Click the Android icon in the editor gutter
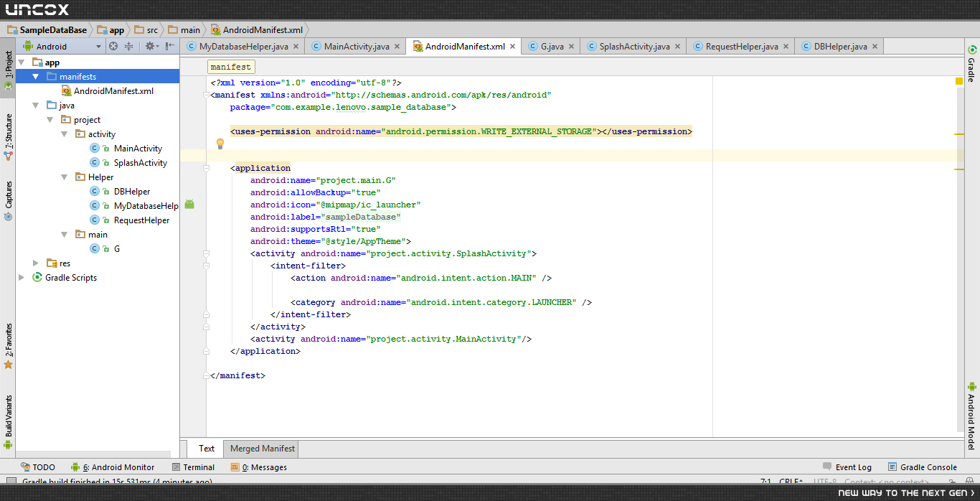This screenshot has width=980, height=501. tap(189, 205)
